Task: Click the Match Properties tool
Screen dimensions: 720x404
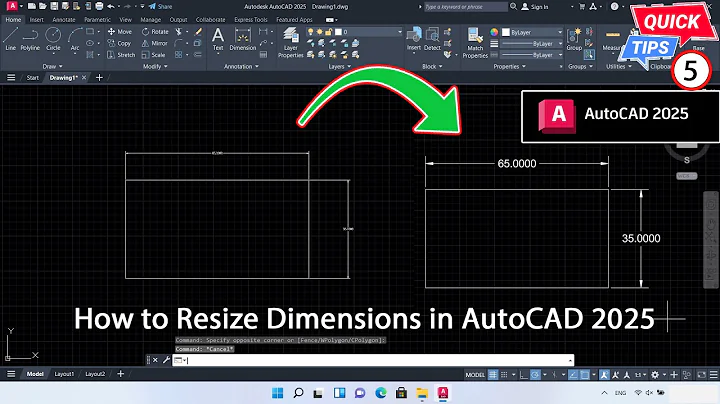Action: (475, 42)
